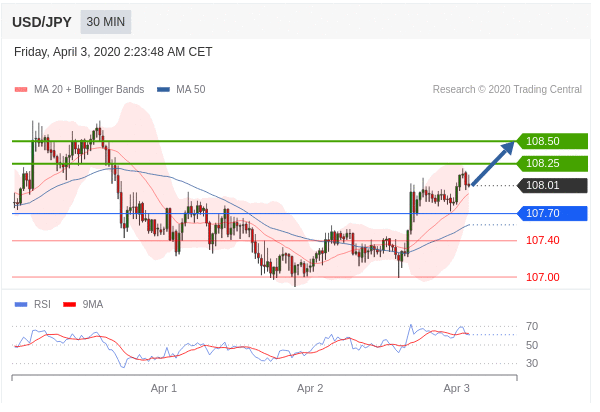Click the RSI 50 level label

(532, 345)
